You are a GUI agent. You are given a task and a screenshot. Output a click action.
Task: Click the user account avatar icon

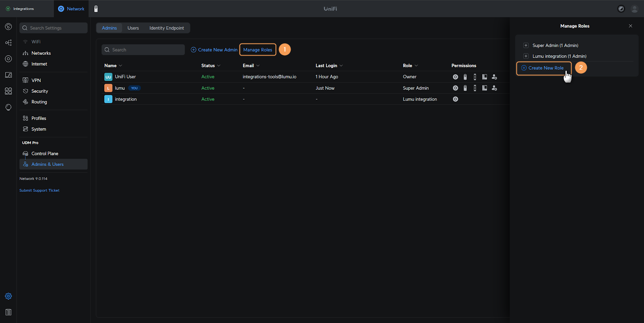[634, 9]
